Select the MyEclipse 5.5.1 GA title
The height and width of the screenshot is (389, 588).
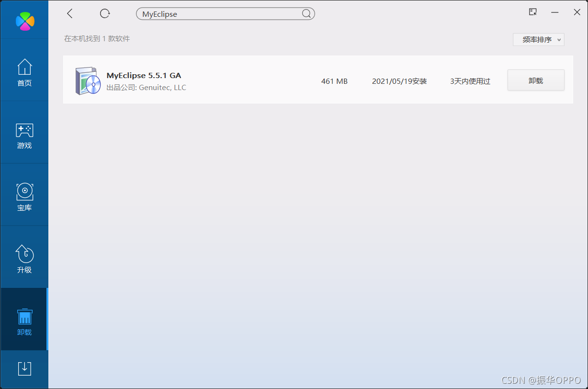click(x=144, y=75)
